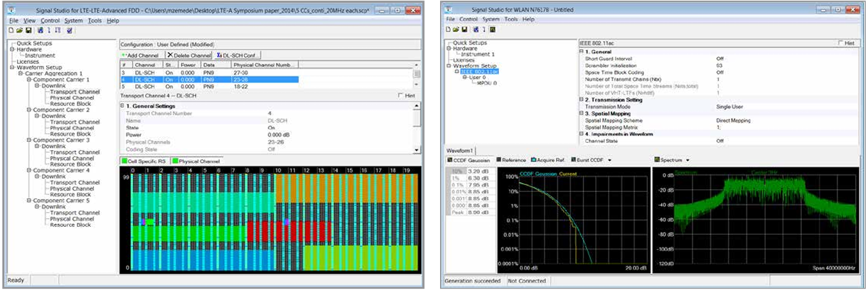This screenshot has width=868, height=292.
Task: Open the Help menu in the LTE window
Action: pyautogui.click(x=113, y=20)
